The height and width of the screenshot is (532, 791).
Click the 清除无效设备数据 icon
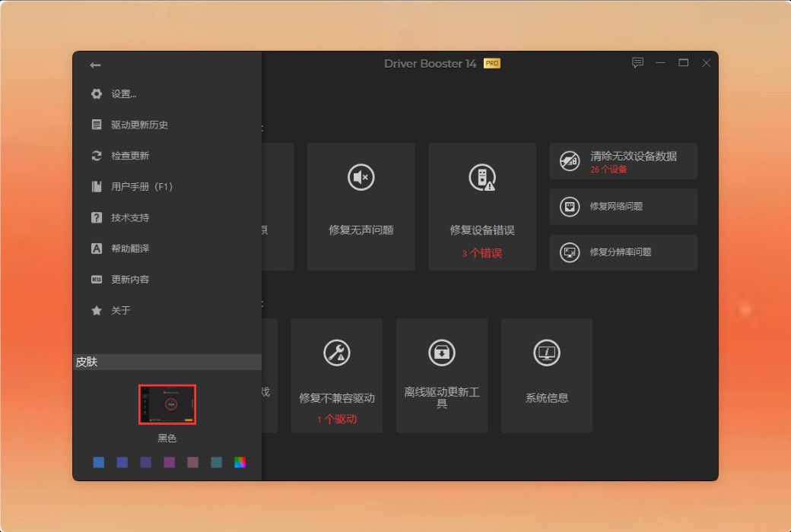570,161
